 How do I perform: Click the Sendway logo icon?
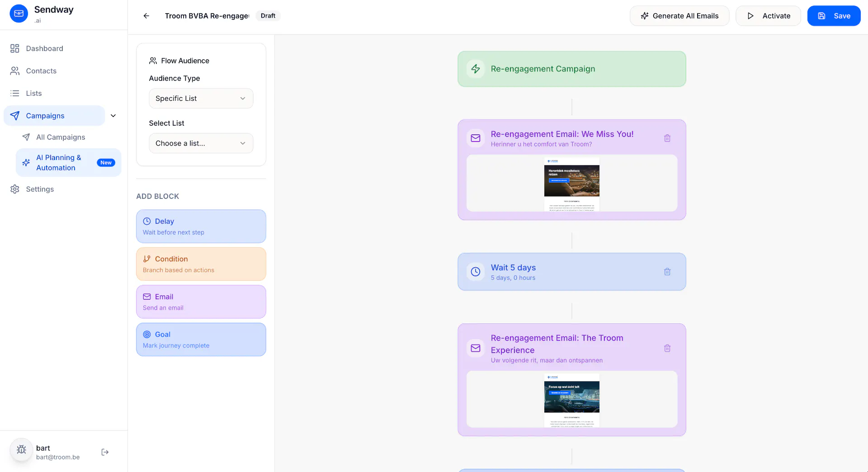click(19, 14)
